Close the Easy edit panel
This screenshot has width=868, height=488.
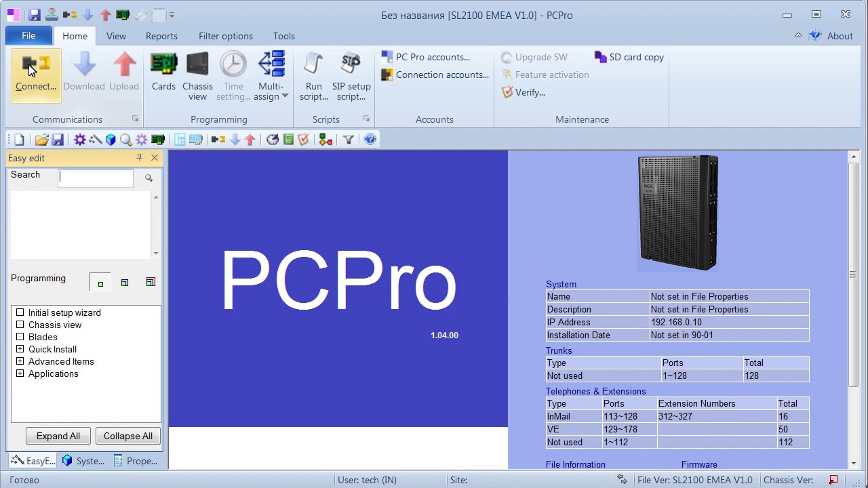(x=155, y=157)
